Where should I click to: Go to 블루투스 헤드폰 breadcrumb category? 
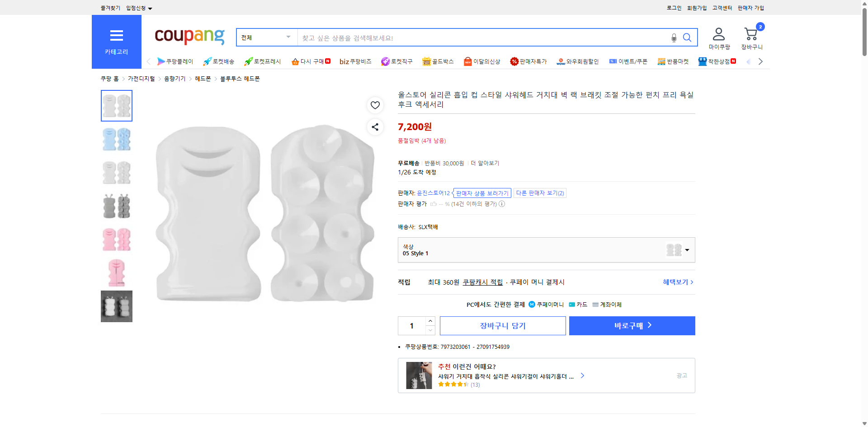(x=239, y=78)
